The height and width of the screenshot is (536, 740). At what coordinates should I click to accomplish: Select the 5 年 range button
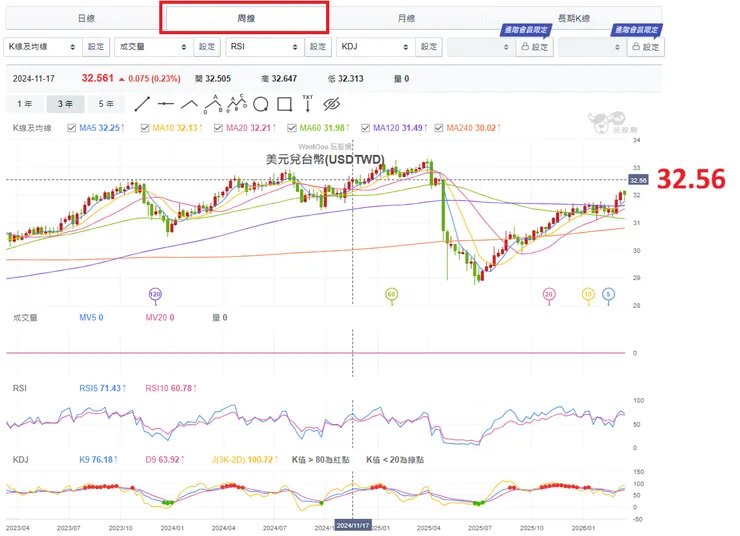pos(106,104)
